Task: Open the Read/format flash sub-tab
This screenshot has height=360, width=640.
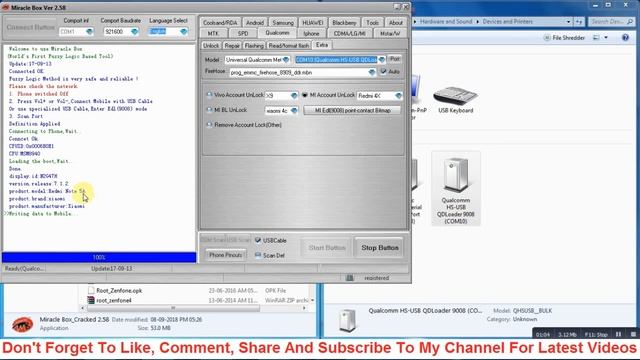Action: coord(289,46)
